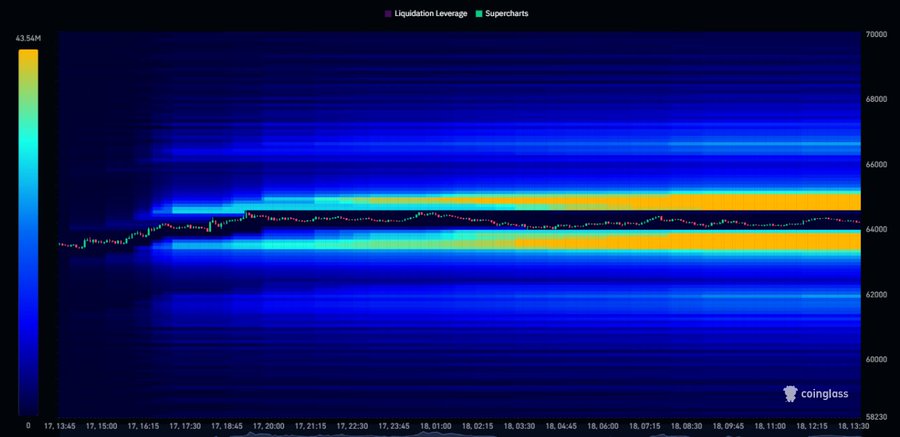Click the 0 scale minimum label
This screenshot has width=900, height=437.
[28, 426]
